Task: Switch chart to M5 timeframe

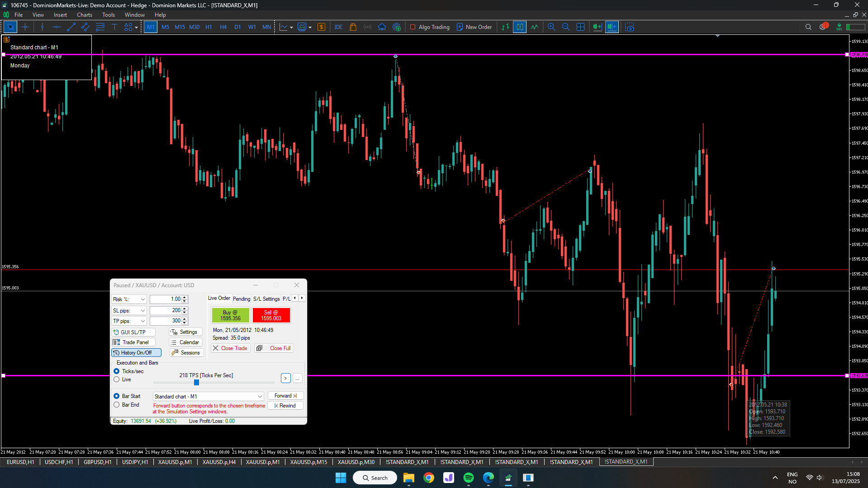Action: tap(165, 27)
